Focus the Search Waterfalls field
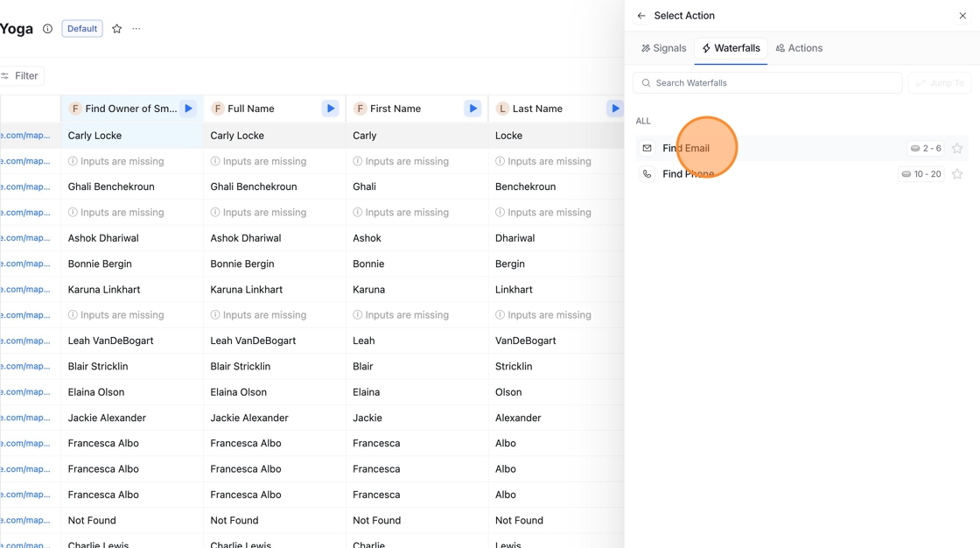 pos(767,82)
